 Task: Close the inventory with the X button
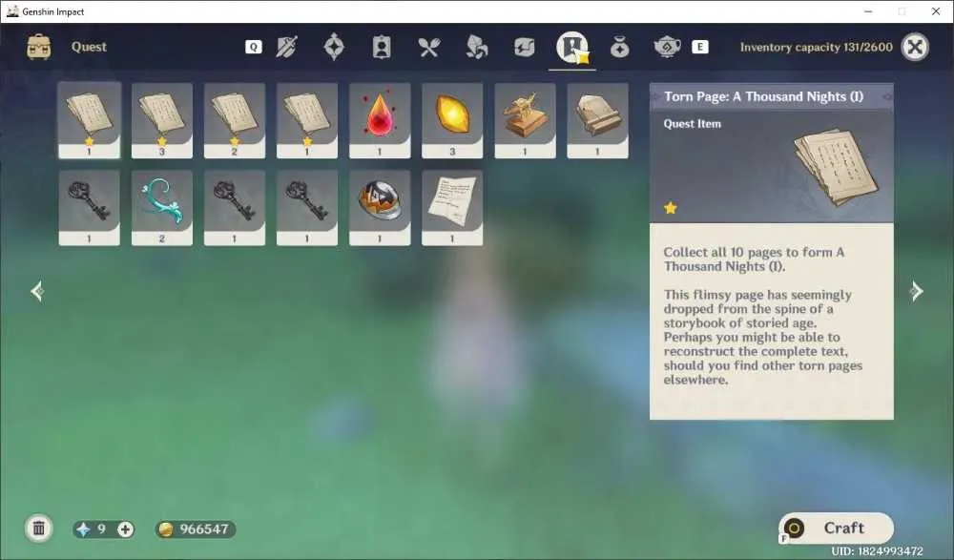pyautogui.click(x=915, y=47)
